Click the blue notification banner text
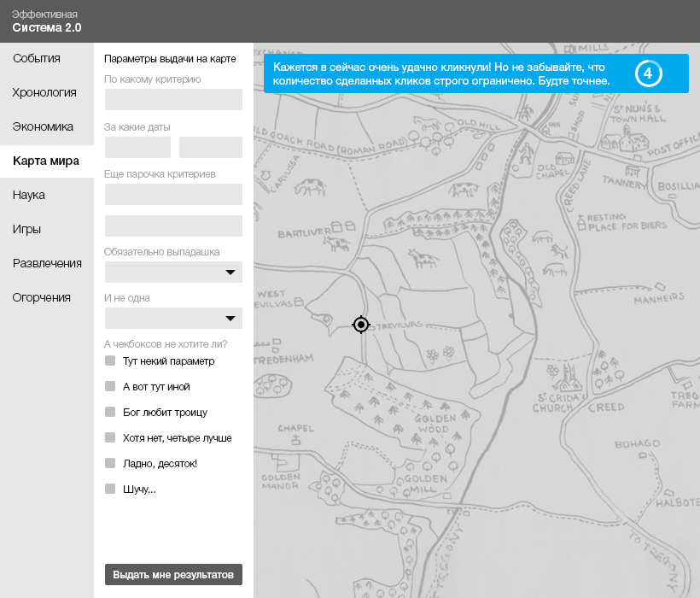This screenshot has height=598, width=700. coord(441,73)
